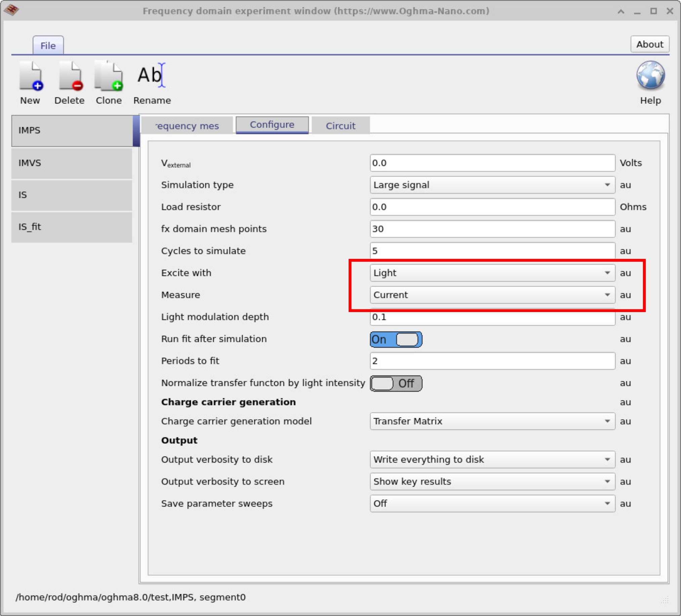Open the Configure tab
Viewport: 681px width, 616px height.
(x=272, y=125)
